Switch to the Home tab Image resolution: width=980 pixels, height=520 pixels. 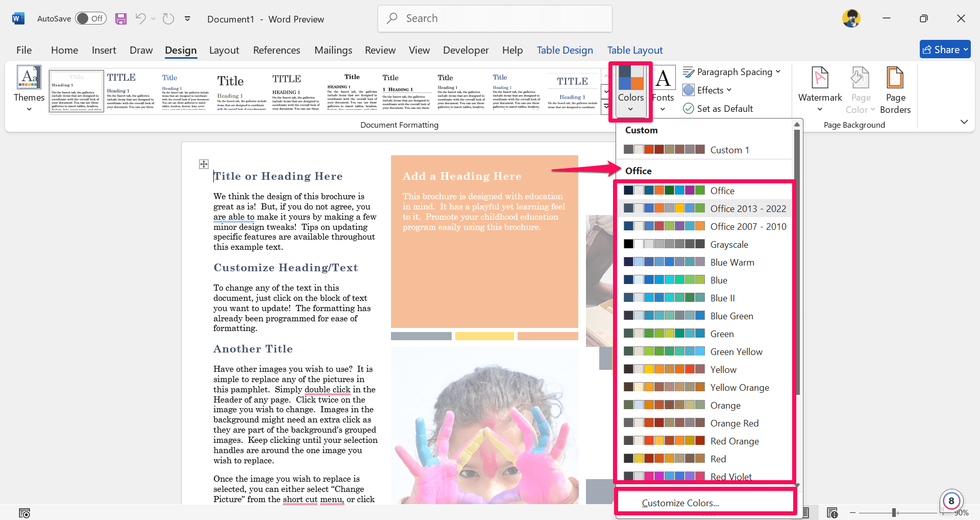[64, 50]
